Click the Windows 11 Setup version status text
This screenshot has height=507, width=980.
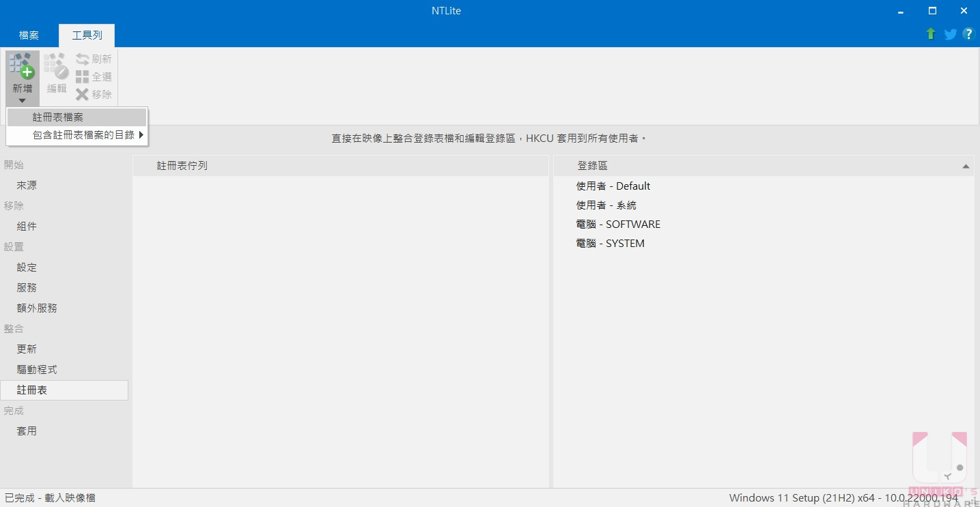click(843, 498)
